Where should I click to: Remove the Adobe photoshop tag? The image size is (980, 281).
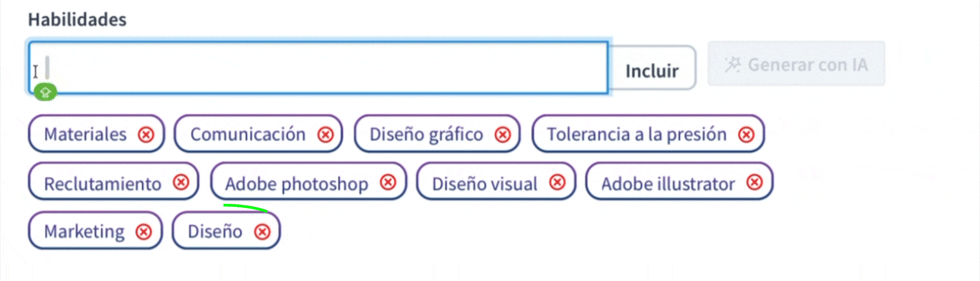tap(388, 182)
